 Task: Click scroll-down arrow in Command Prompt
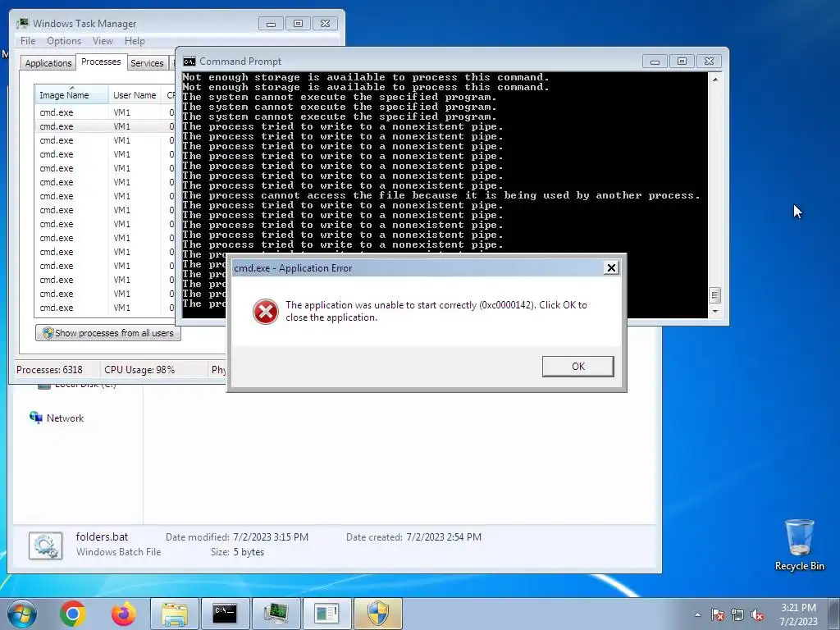[714, 311]
